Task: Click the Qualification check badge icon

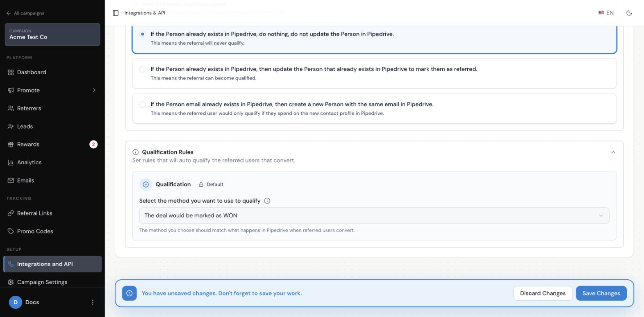Action: (x=146, y=185)
